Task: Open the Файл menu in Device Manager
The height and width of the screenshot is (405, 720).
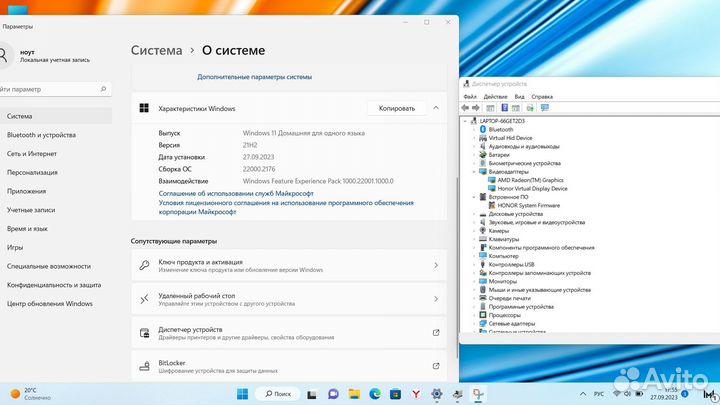Action: pos(470,97)
